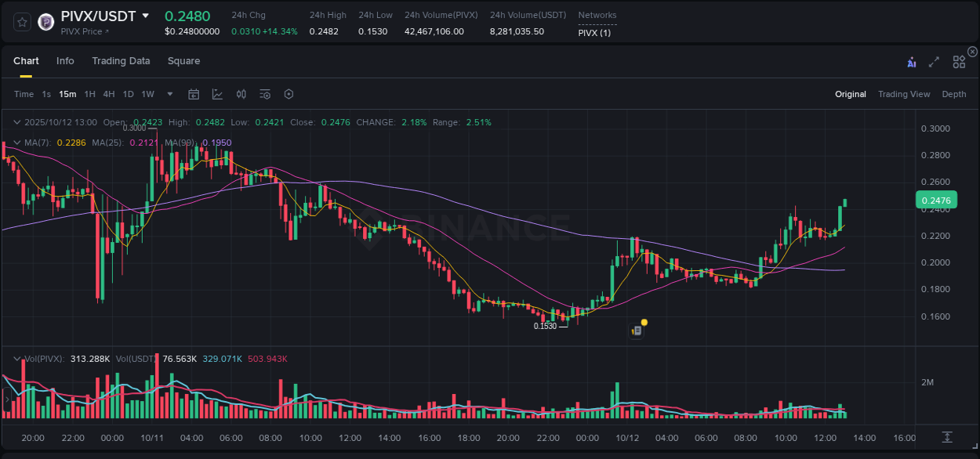The image size is (980, 459).
Task: Open the extra timeframe dropdown arrow
Action: point(169,94)
